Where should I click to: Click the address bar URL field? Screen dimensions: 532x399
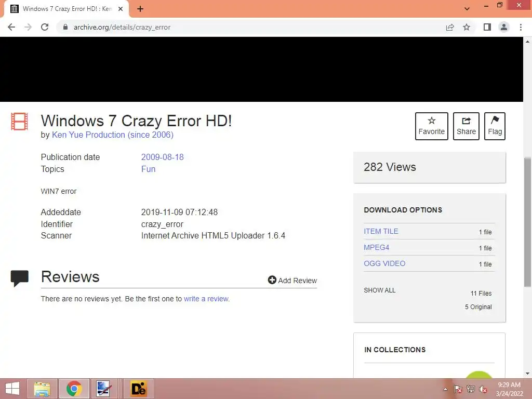click(251, 27)
